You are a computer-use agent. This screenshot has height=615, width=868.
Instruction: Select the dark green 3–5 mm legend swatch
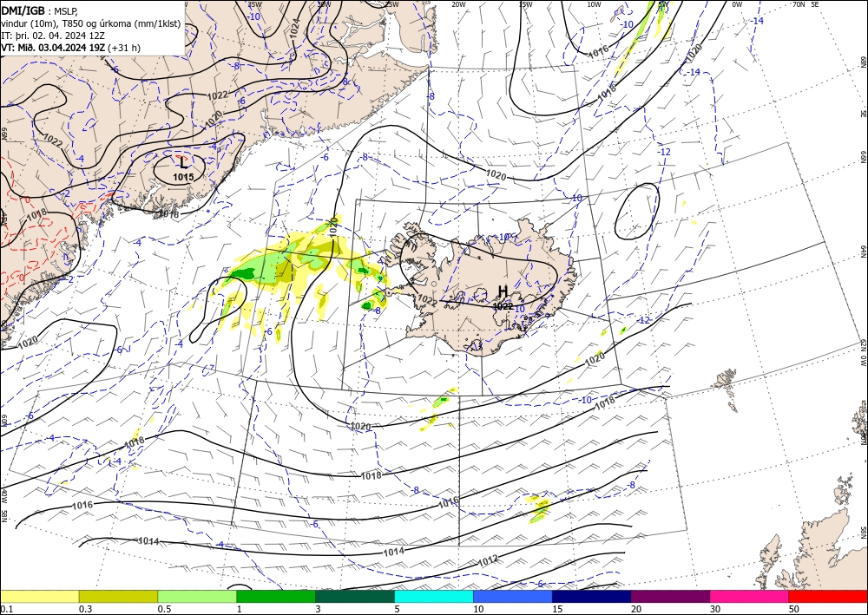[355, 596]
